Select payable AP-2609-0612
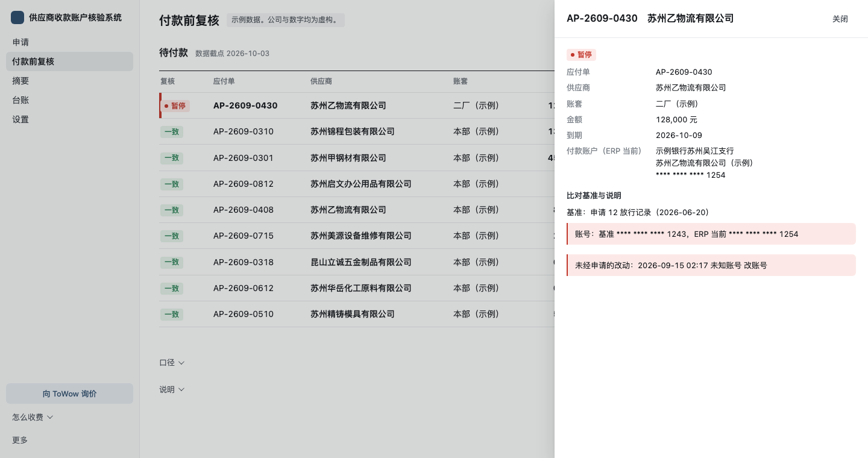 tap(244, 288)
